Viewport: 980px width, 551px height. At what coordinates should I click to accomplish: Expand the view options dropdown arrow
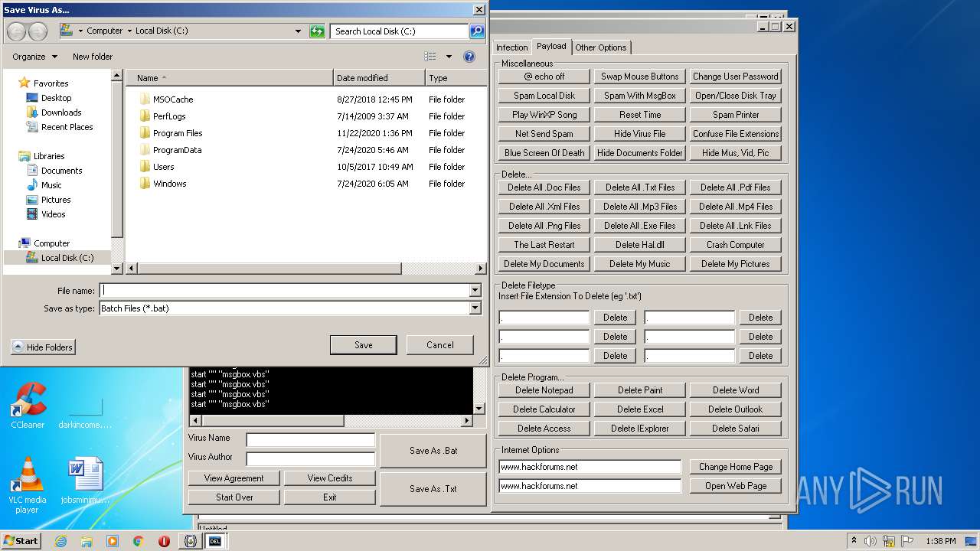click(x=449, y=57)
